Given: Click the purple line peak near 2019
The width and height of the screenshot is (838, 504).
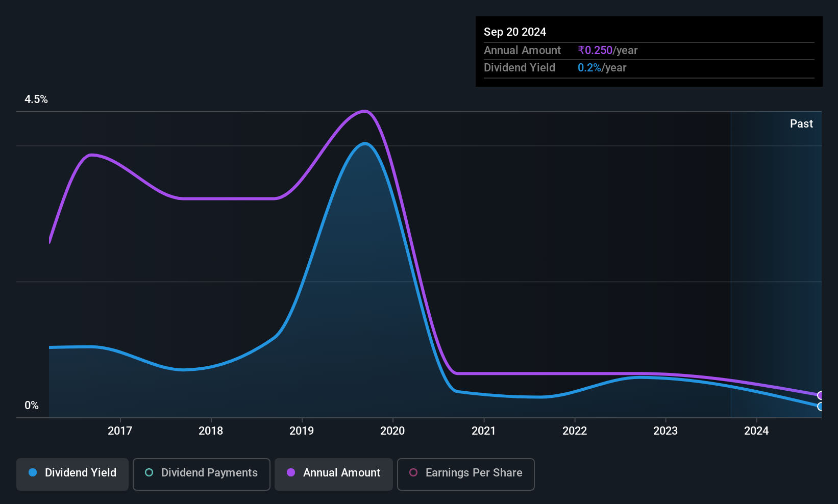Looking at the screenshot, I should 364,111.
